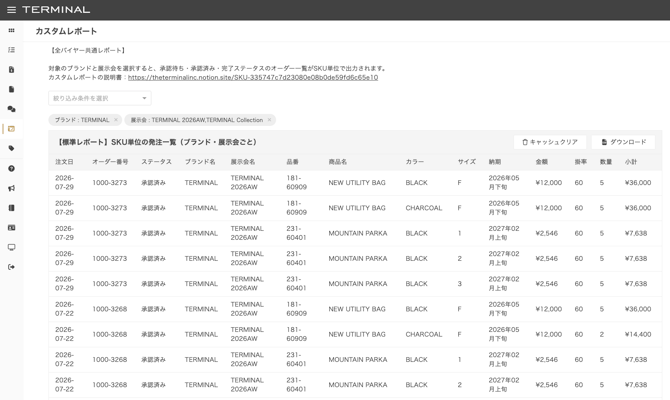
Task: Click the 展示会名 column header
Action: pos(243,162)
